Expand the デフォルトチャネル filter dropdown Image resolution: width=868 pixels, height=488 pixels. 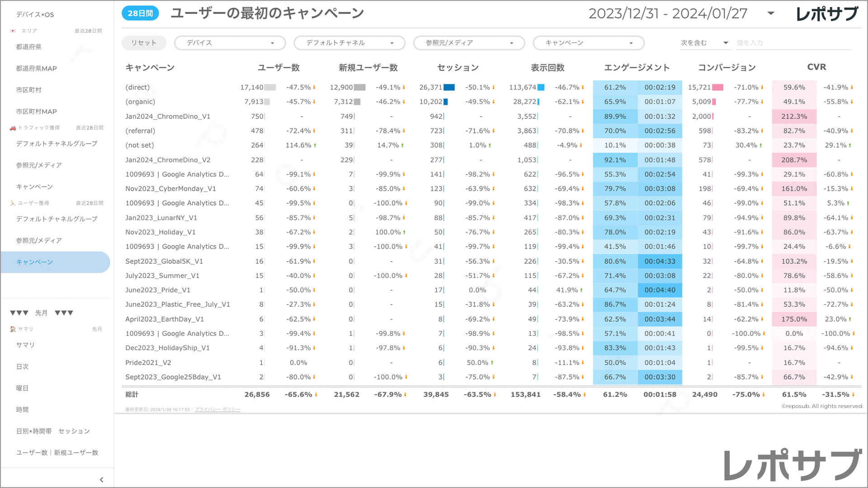click(349, 43)
